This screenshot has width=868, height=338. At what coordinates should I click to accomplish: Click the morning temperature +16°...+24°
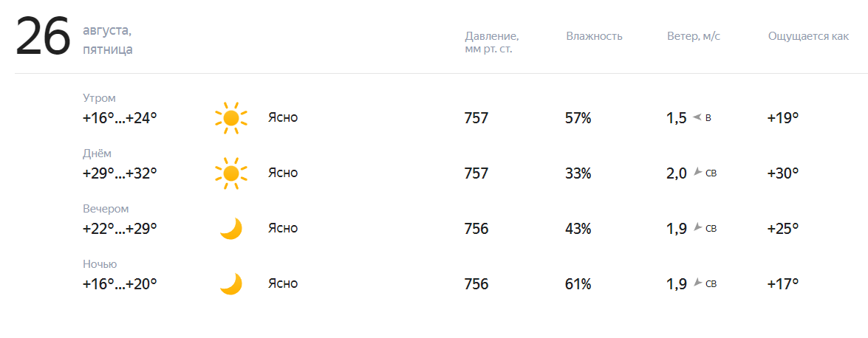coord(120,118)
